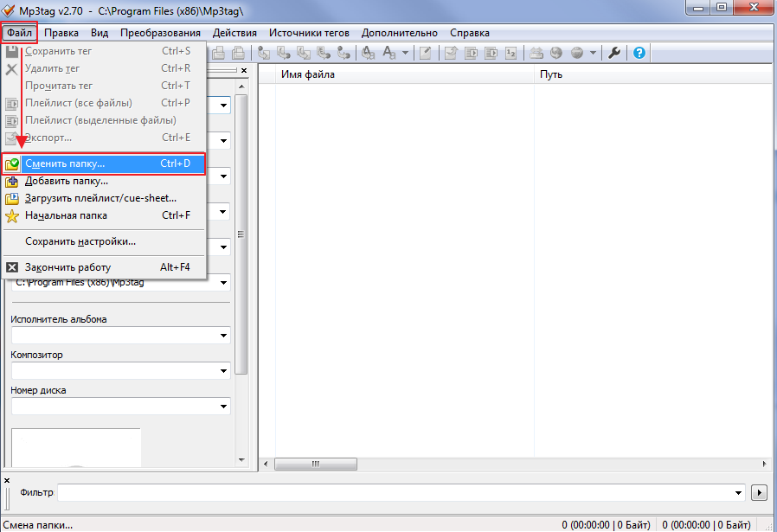Viewport: 777px width, 532px height.
Task: Select Начальная папка menu entry
Action: tap(104, 215)
